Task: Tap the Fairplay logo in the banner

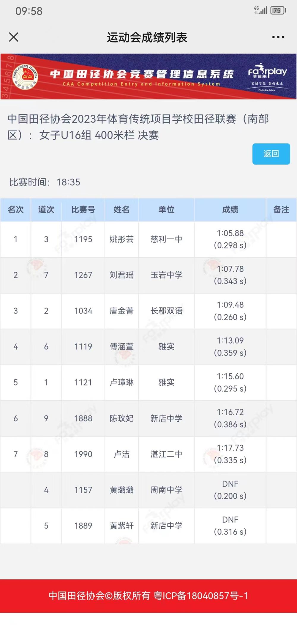Action: pyautogui.click(x=267, y=76)
